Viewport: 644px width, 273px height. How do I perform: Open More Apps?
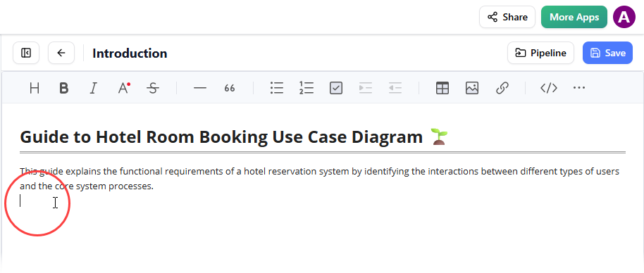[574, 17]
